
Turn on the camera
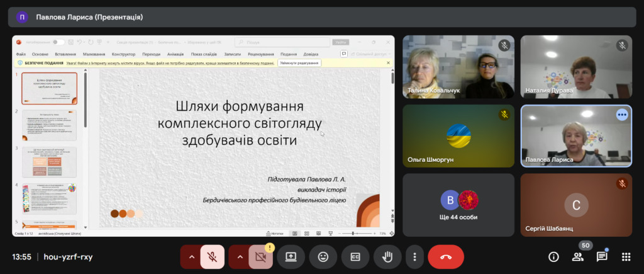261,257
